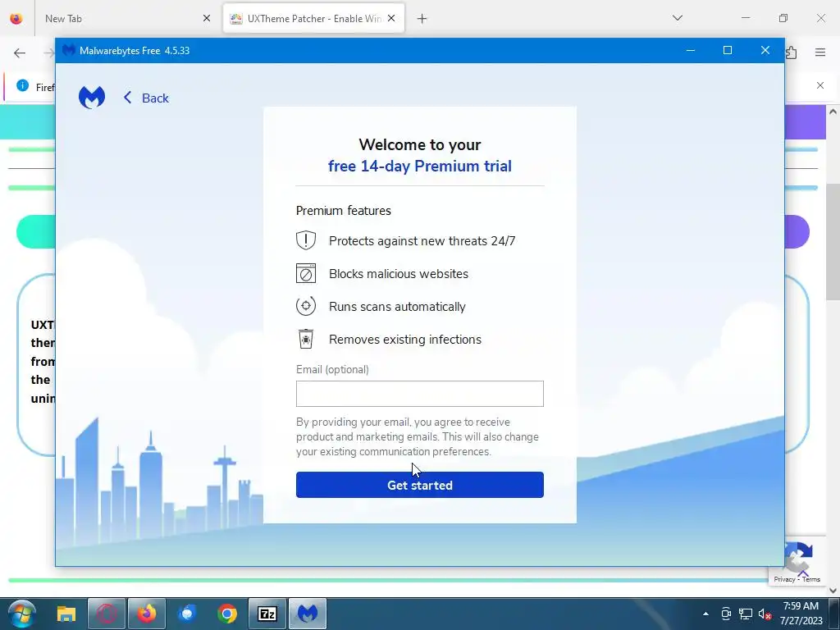Minimize the Malwarebytes window
840x630 pixels.
coord(691,50)
